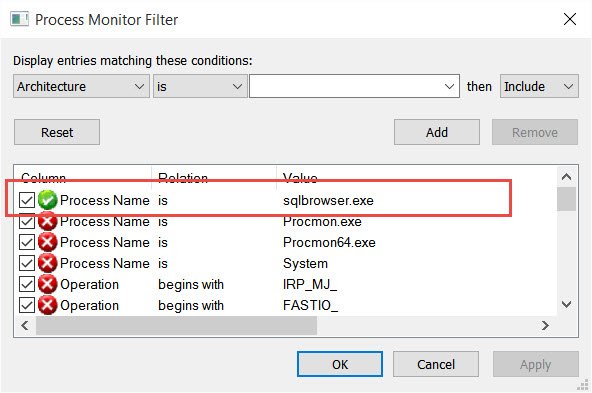
Task: Uncheck the sqlbrowser.exe filter checkbox
Action: (x=27, y=200)
